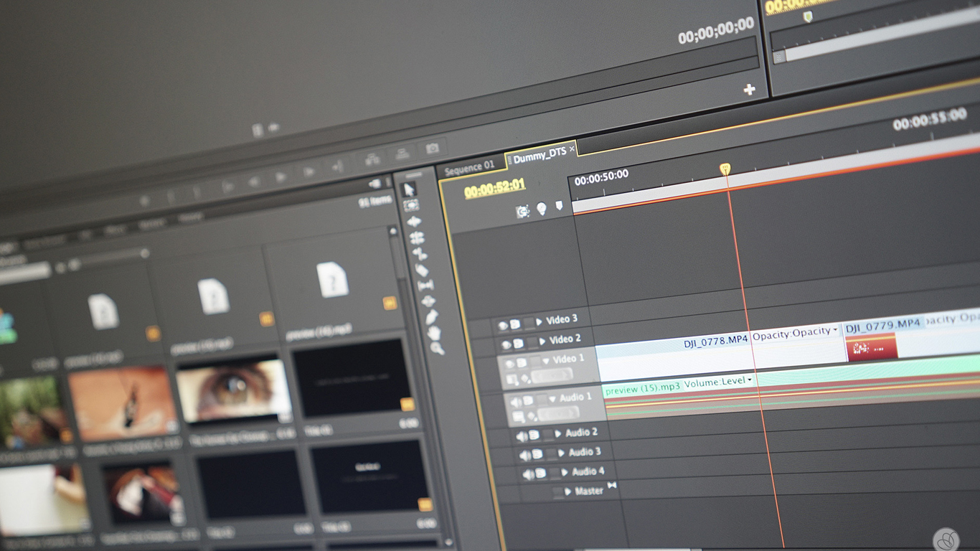The height and width of the screenshot is (551, 980).
Task: Expand the Audio 4 track
Action: (x=566, y=472)
